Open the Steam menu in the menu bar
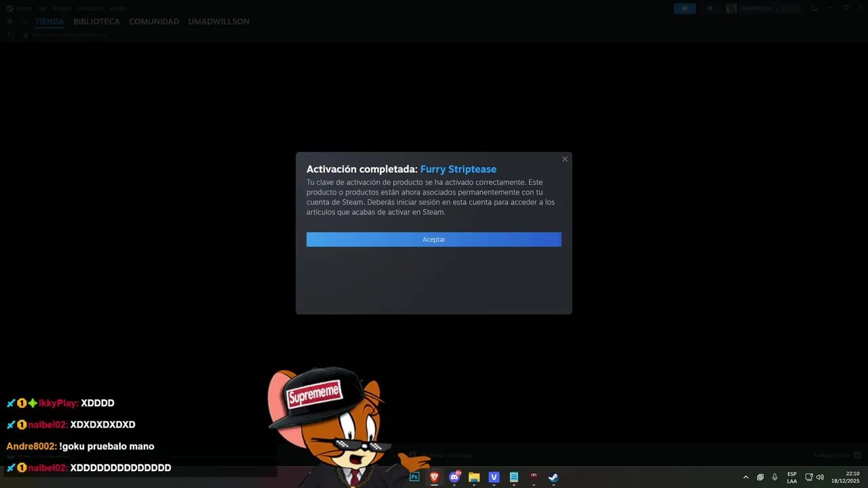Image resolution: width=868 pixels, height=488 pixels. (19, 8)
